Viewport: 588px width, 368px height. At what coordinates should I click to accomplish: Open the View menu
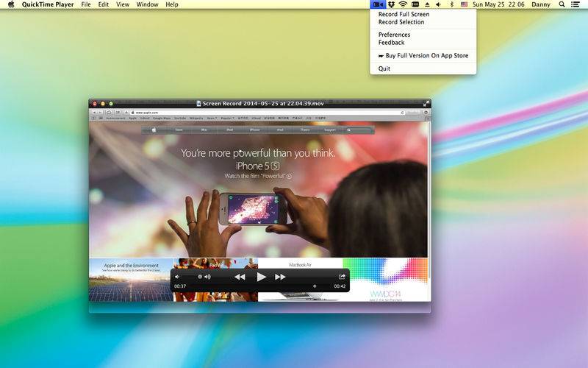(123, 4)
